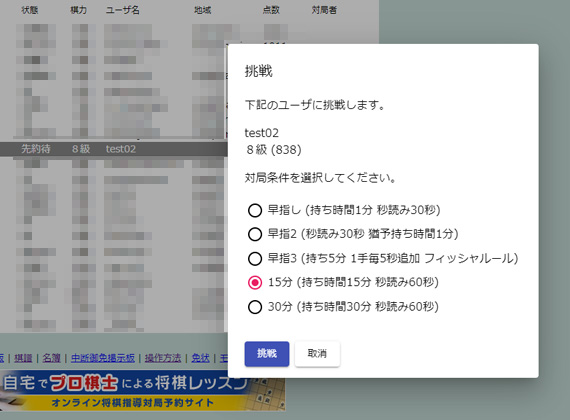This screenshot has height=420, width=570.
Task: Open the 操作方法 link
Action: (x=163, y=358)
